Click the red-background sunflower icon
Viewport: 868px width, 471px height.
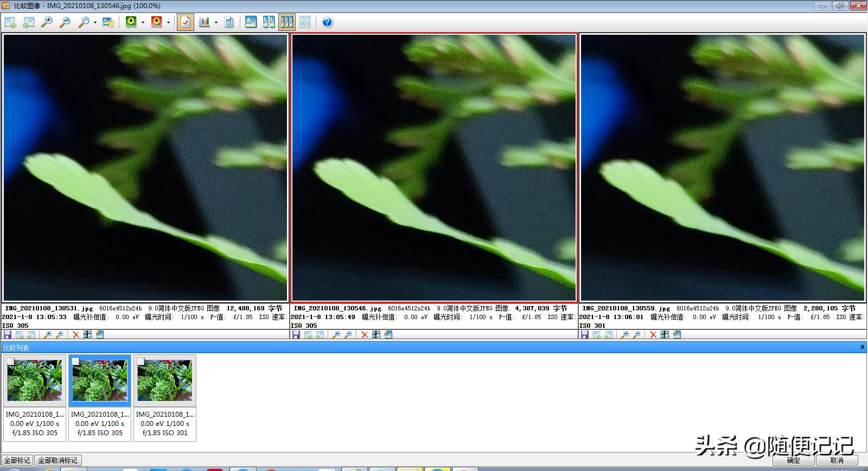pos(156,22)
